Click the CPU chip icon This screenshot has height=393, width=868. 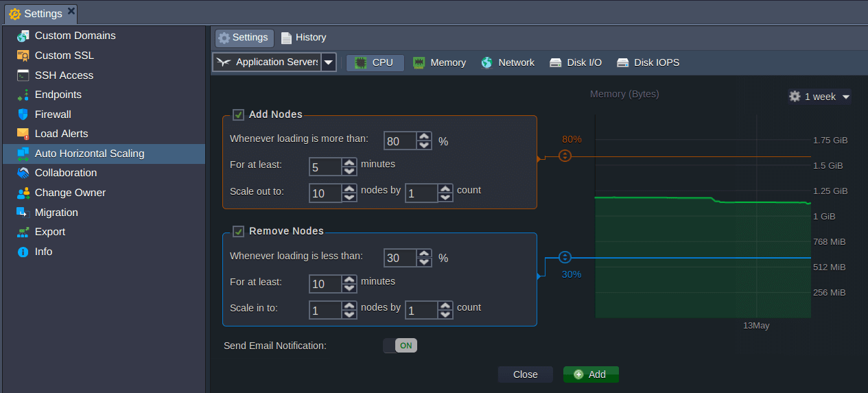360,62
